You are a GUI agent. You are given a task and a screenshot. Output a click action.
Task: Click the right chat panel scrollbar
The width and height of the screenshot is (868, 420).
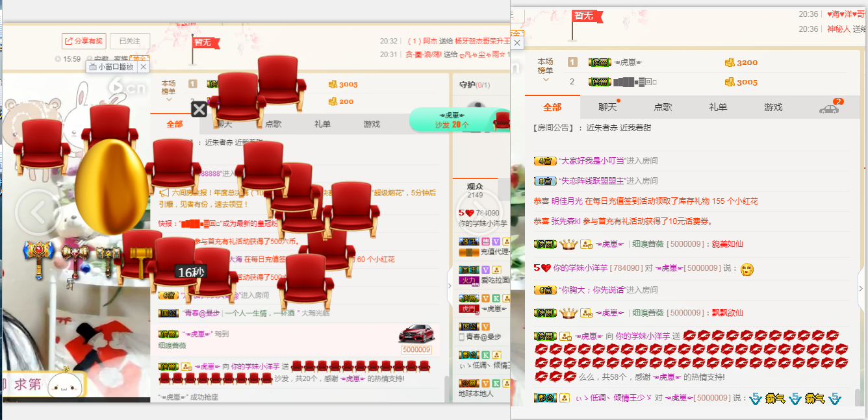[858, 396]
